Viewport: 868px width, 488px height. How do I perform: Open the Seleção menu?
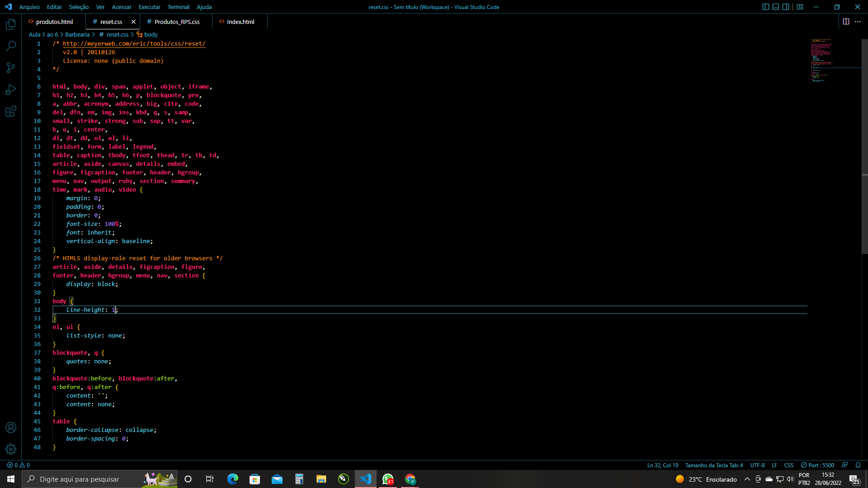(79, 7)
